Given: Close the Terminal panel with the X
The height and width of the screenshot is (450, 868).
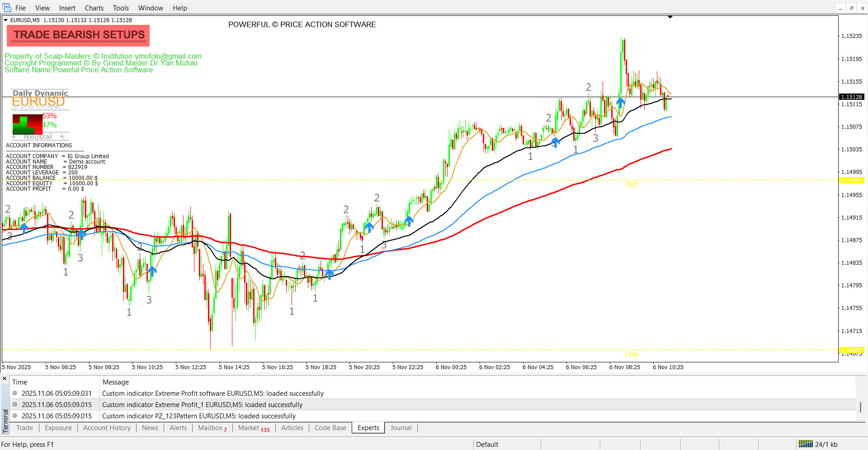Looking at the screenshot, I should pos(5,379).
